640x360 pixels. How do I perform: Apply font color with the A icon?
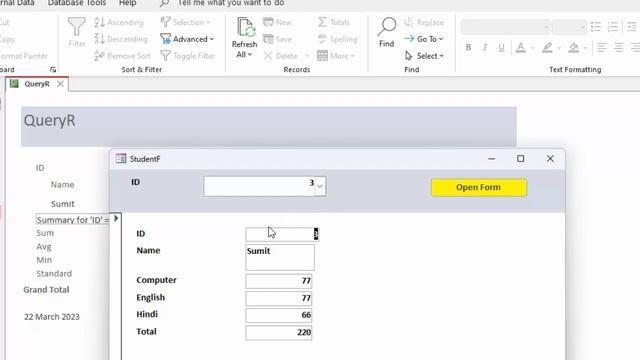tap(520, 47)
